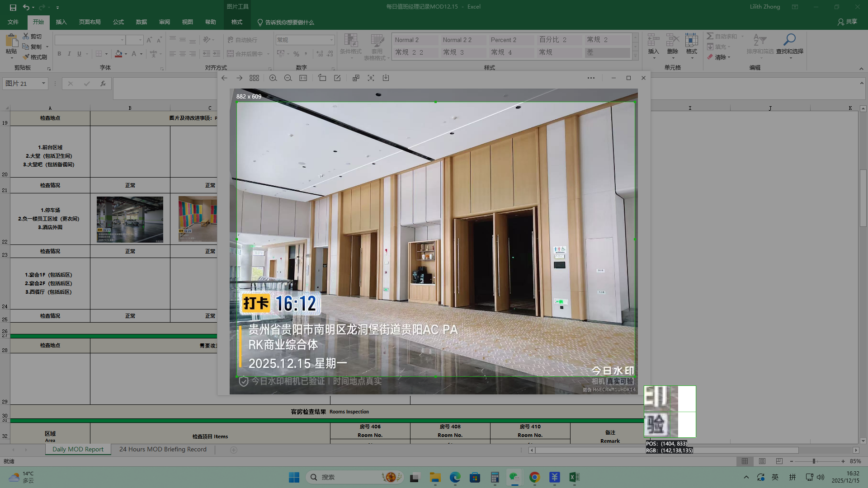Switch to Page Layout view button
This screenshot has height=488, width=868.
(x=762, y=461)
